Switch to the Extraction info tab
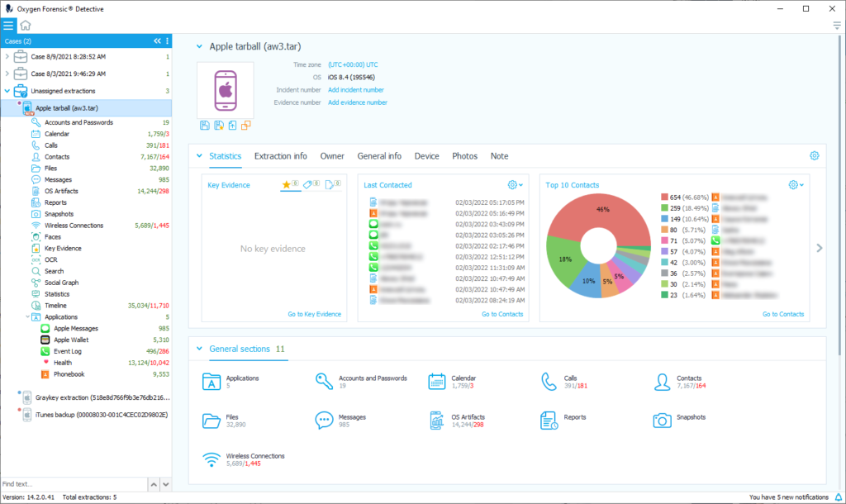The height and width of the screenshot is (504, 846). point(281,156)
